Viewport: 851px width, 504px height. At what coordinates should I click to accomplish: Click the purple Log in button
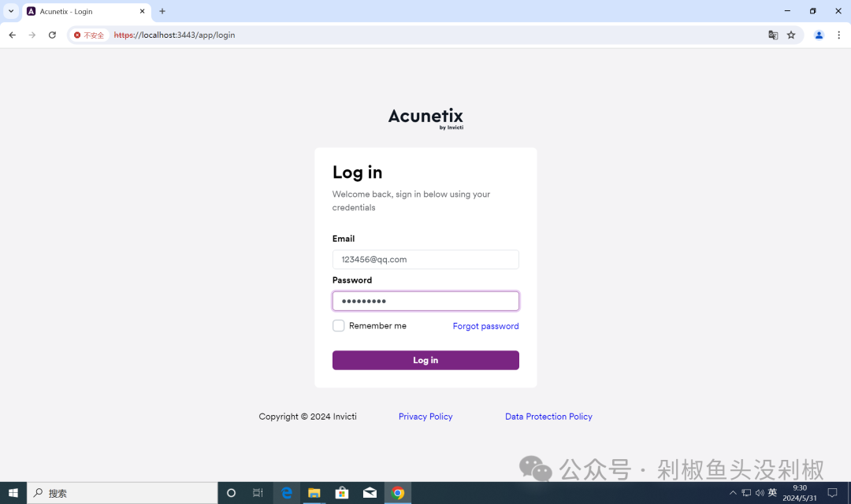tap(425, 360)
